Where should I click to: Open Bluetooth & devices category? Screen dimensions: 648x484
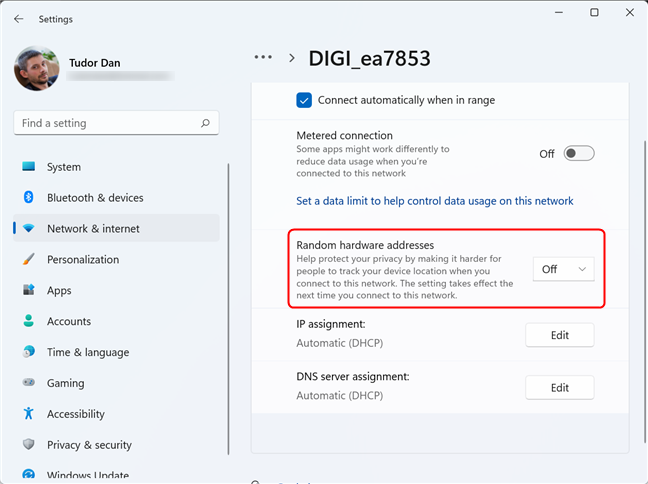[x=117, y=198]
